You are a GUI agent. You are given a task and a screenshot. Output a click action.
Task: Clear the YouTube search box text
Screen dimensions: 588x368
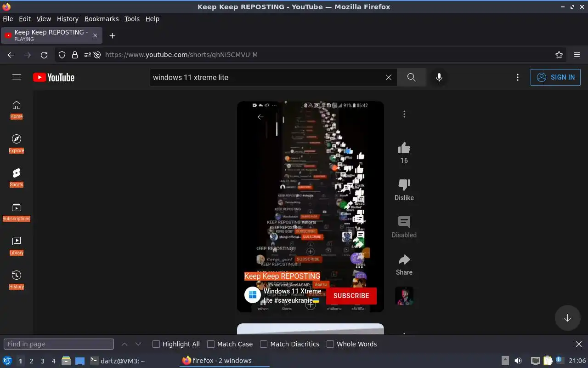389,77
